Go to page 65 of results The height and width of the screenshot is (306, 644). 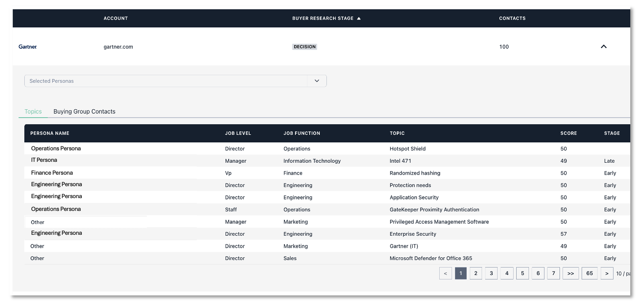click(589, 273)
